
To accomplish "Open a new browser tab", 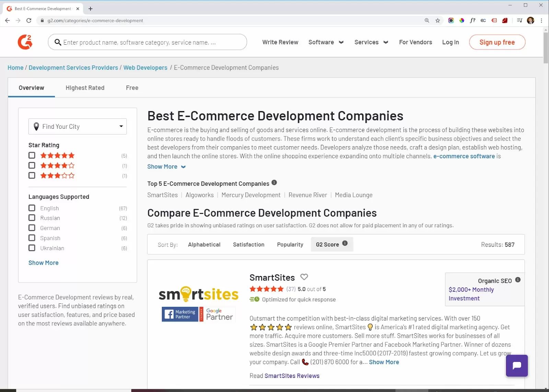I will (91, 9).
